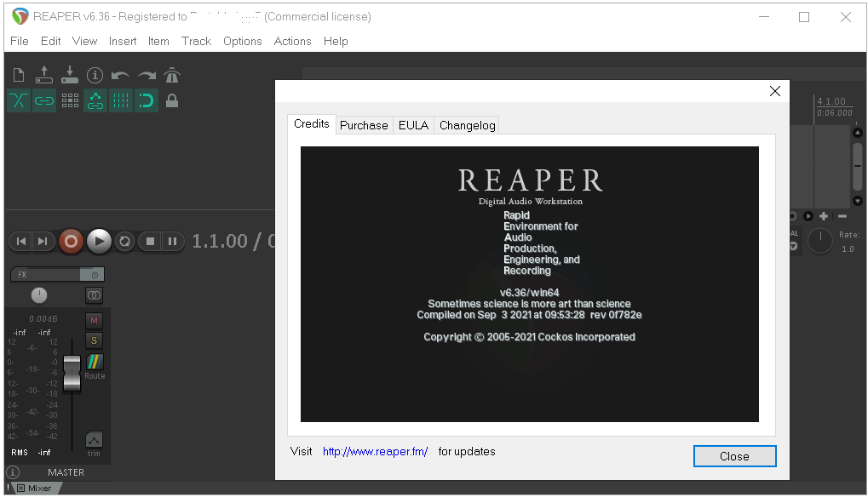This screenshot has height=497, width=868.
Task: Click the master volume fader handle
Action: click(x=72, y=373)
